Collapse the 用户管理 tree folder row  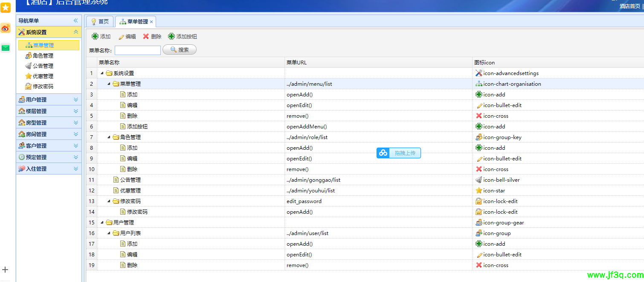(x=102, y=223)
